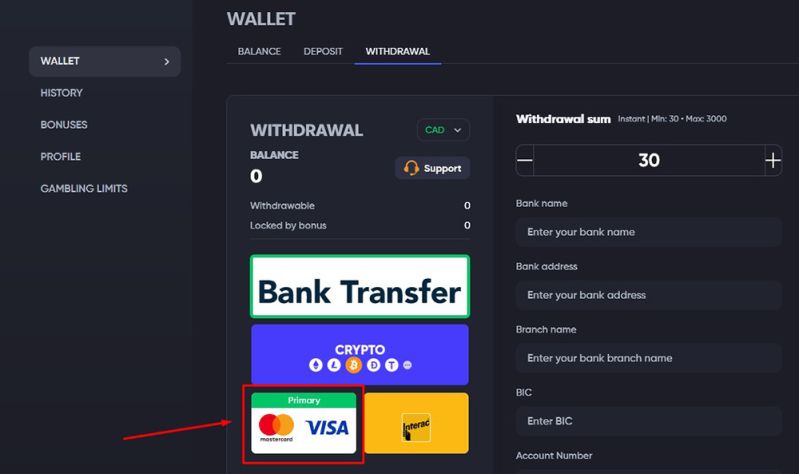The image size is (799, 474).
Task: Open History in the sidebar
Action: pos(61,93)
